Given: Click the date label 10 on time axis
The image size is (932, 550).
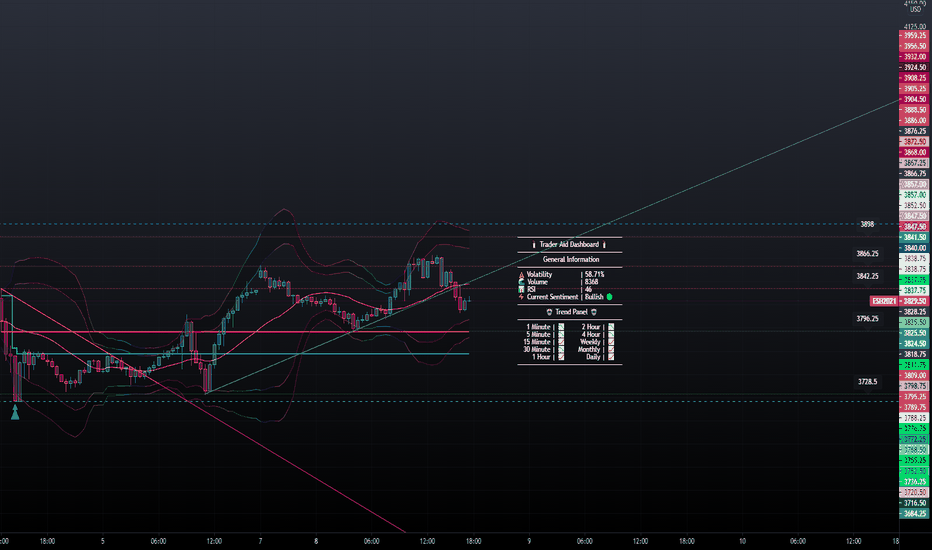Looking at the screenshot, I should click(742, 542).
